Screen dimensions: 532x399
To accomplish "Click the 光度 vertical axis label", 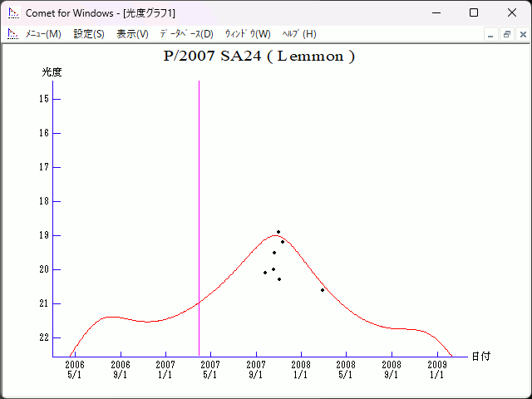I will [x=52, y=72].
